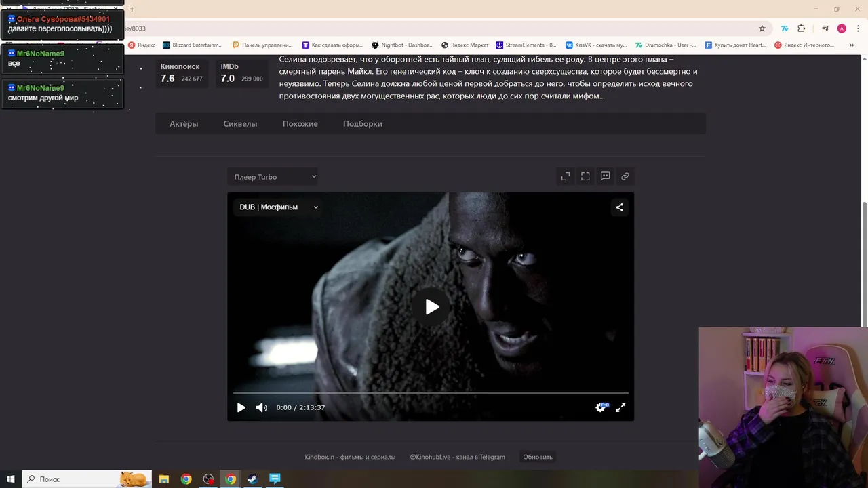Image resolution: width=868 pixels, height=488 pixels.
Task: Click the IMDb 7.0 rating badge
Action: pyautogui.click(x=241, y=73)
